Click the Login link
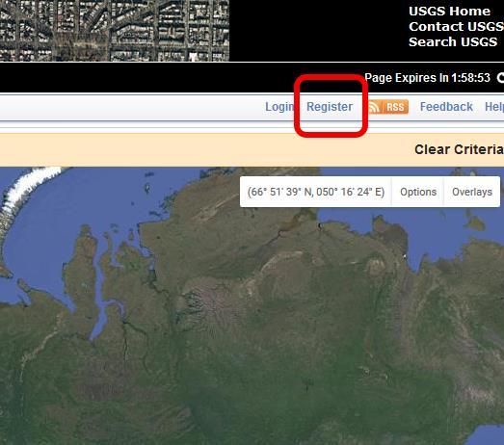 (279, 107)
